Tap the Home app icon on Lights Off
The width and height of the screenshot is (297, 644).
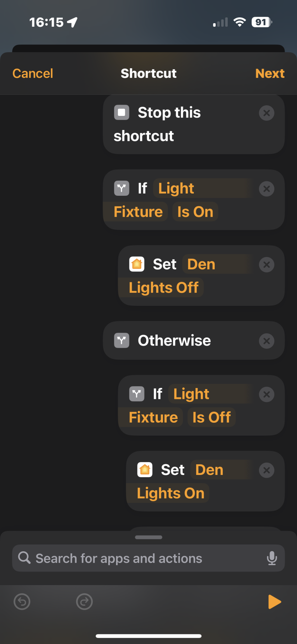[137, 264]
